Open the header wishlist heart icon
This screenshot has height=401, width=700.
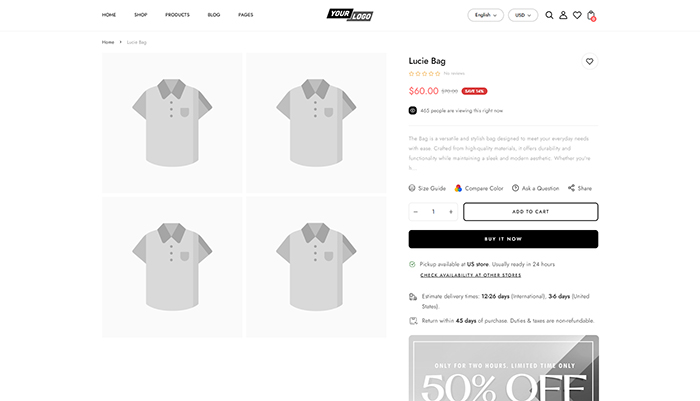point(577,15)
